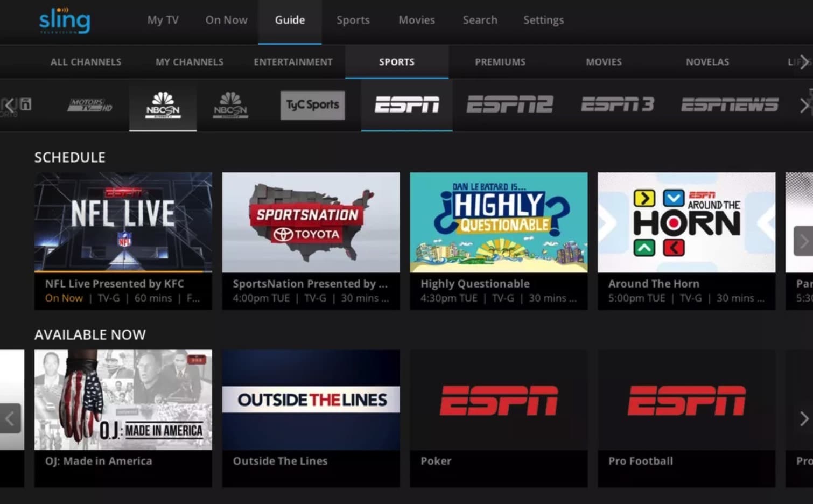
Task: Select the TyC Sports channel logo
Action: point(312,105)
